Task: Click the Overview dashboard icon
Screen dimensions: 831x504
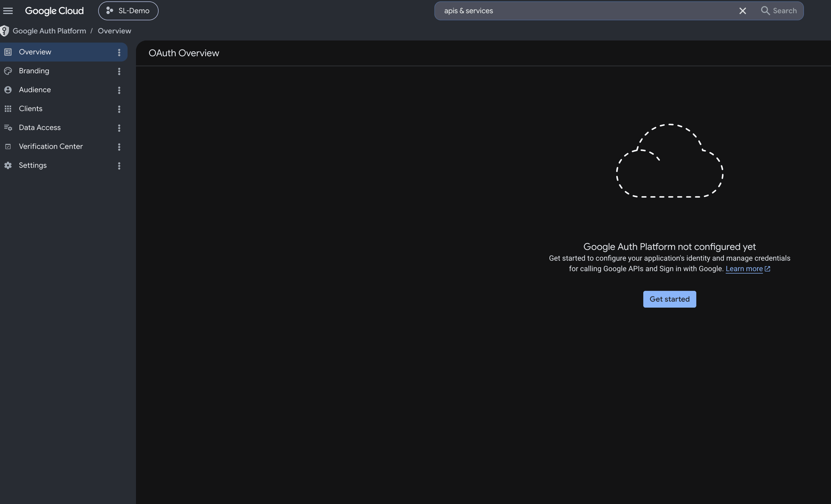Action: tap(8, 52)
